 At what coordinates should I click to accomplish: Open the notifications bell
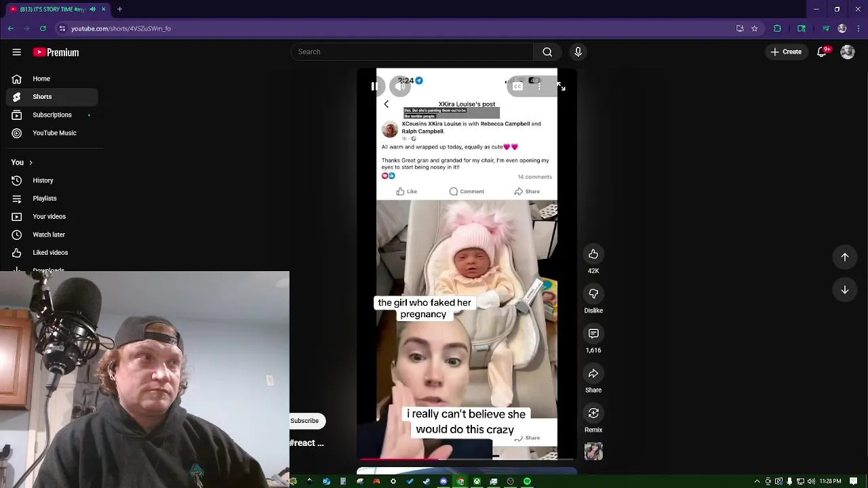(x=822, y=52)
